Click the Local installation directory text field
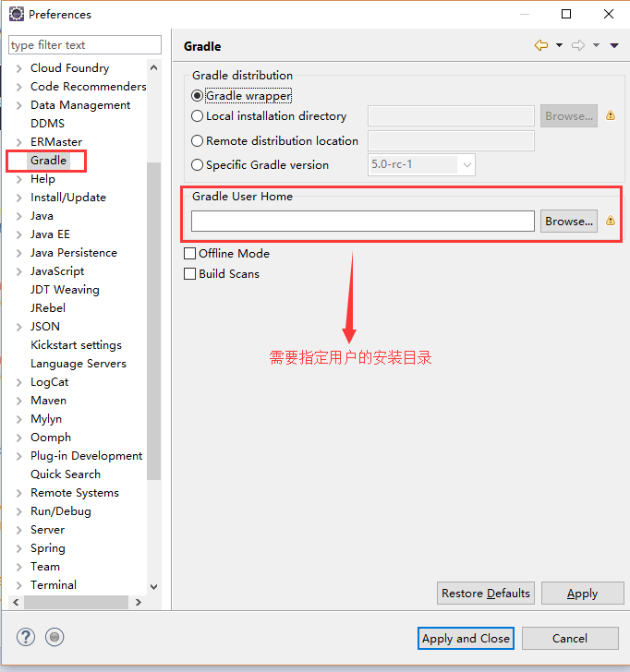This screenshot has width=630, height=672. pos(451,115)
